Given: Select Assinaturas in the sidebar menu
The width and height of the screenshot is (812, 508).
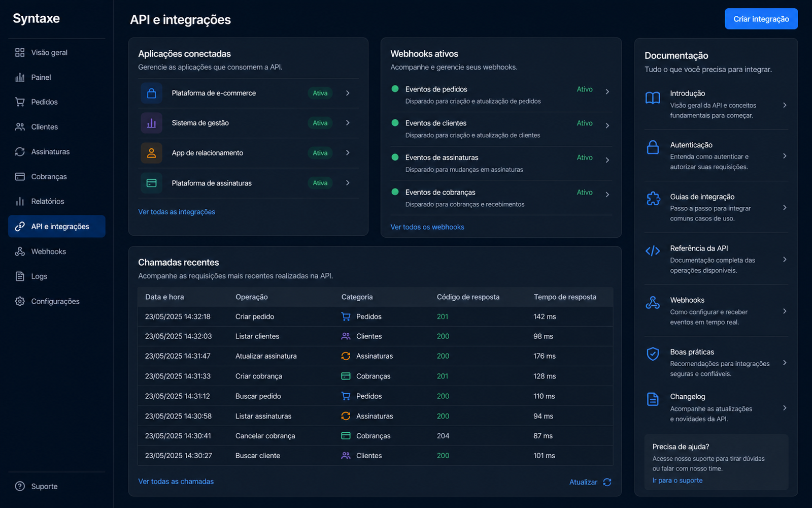Looking at the screenshot, I should click(x=56, y=151).
